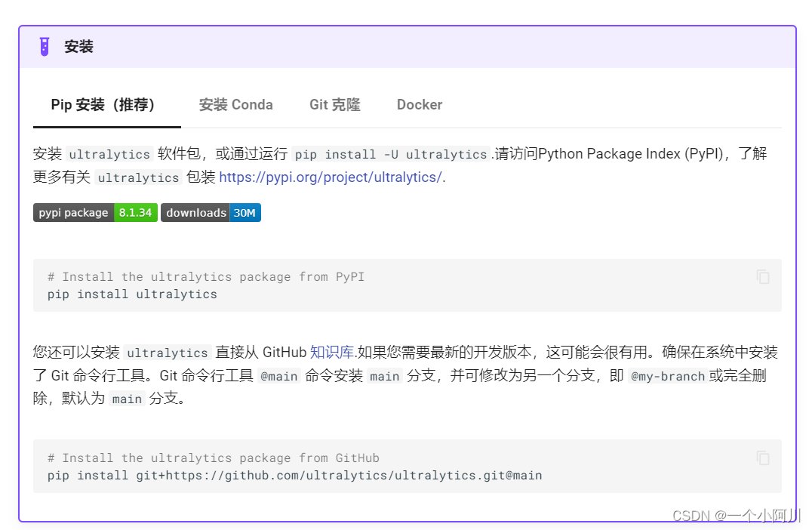Click the '# Install the ultralytics package from PyPI' comment
Screen dimensions: 812x530
pos(205,276)
